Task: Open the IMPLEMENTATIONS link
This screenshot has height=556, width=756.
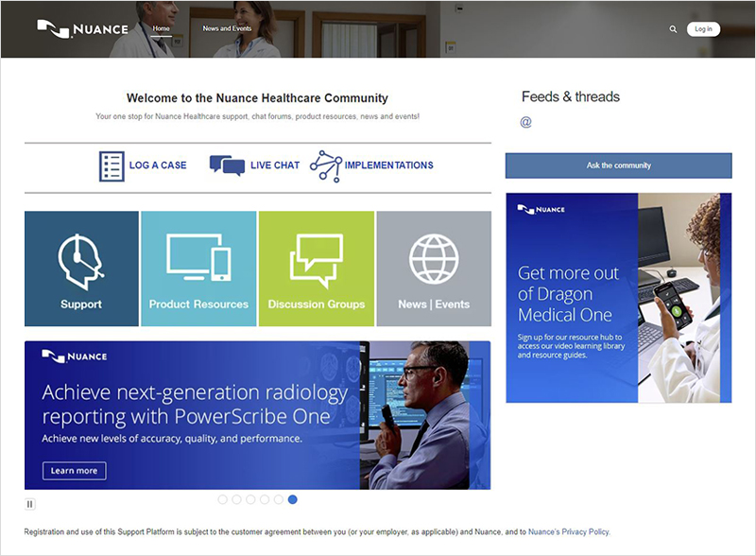Action: pos(389,165)
